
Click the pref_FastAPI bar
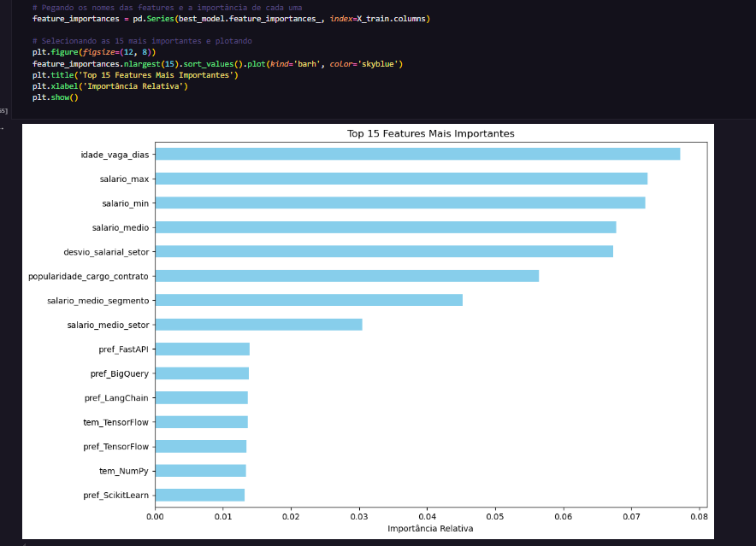(x=202, y=349)
